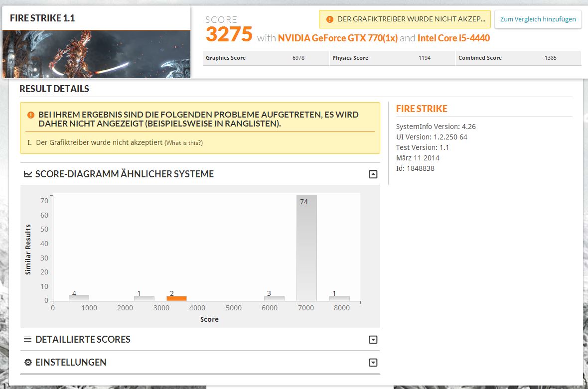
Task: Click list icon beside Detaillierte Scores
Action: coord(28,339)
